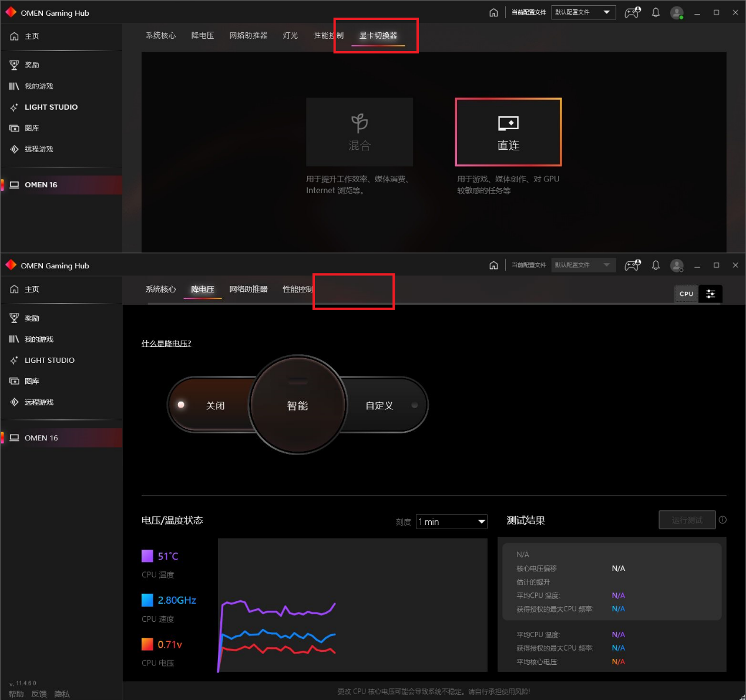Toggle the CPU view button

coord(686,294)
